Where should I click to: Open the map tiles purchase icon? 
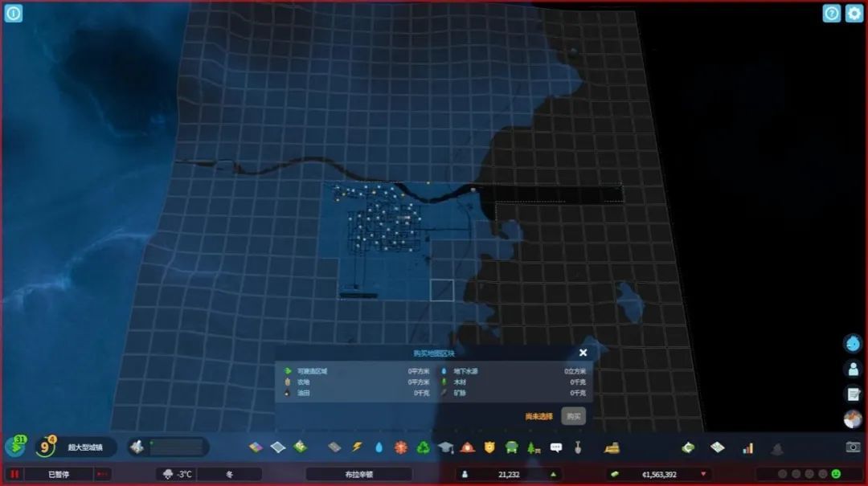(718, 447)
